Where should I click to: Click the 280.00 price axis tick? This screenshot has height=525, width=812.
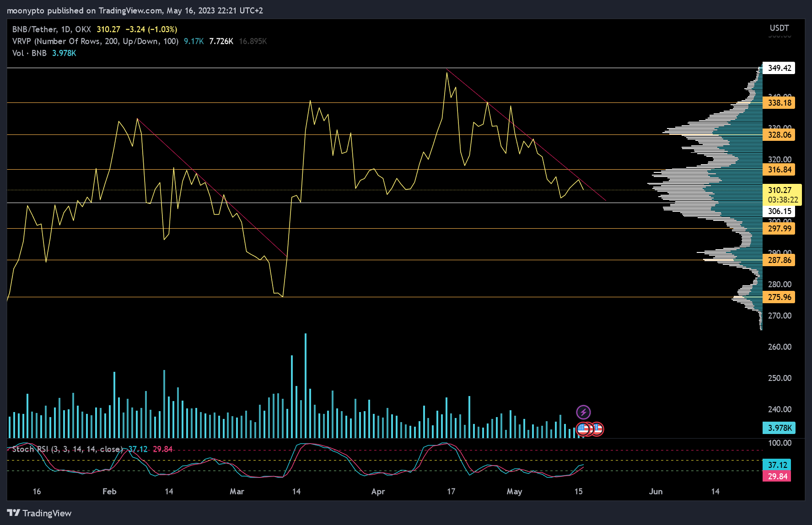[780, 284]
